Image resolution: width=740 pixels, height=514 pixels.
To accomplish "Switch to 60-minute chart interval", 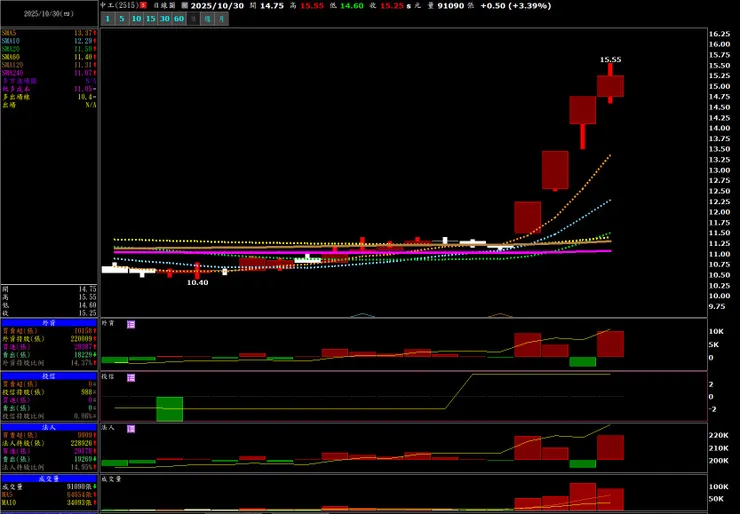I will 179,19.
